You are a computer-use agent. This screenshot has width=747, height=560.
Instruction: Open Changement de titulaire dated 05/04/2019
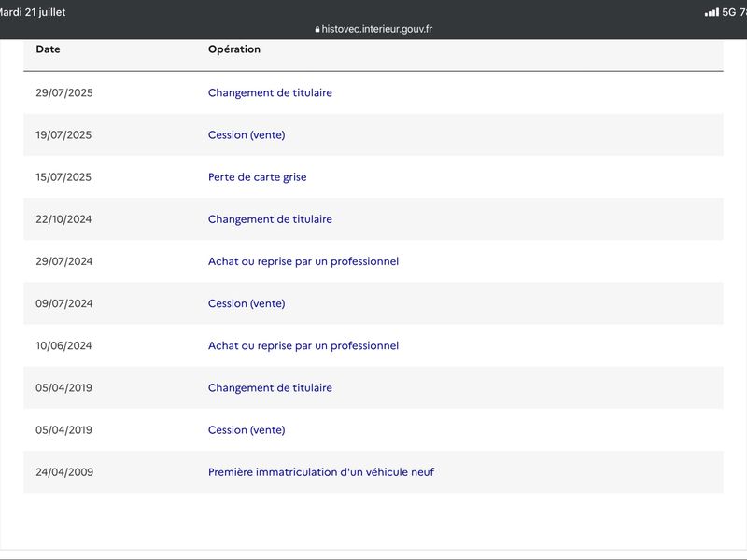(x=270, y=387)
